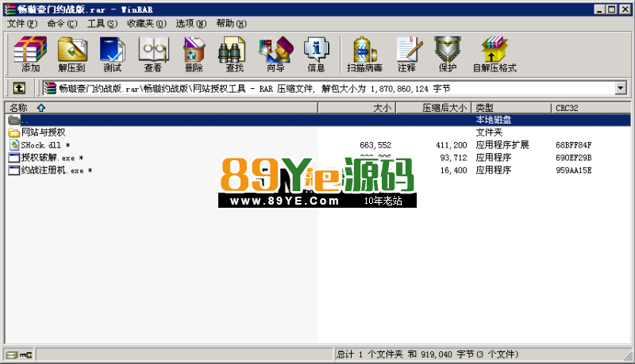Select the parent directory '..' row
The image size is (635, 364).
[318, 120]
